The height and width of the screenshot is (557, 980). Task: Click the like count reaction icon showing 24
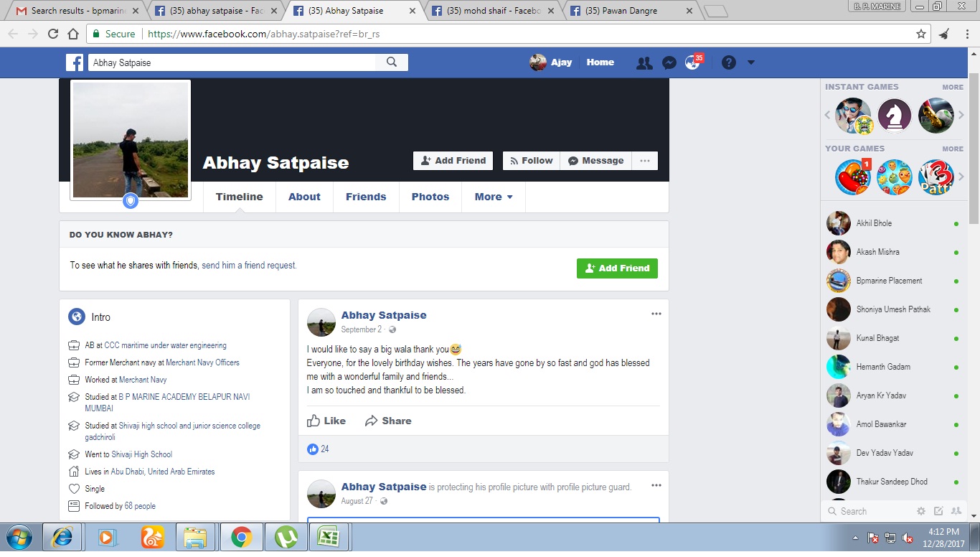pyautogui.click(x=313, y=449)
